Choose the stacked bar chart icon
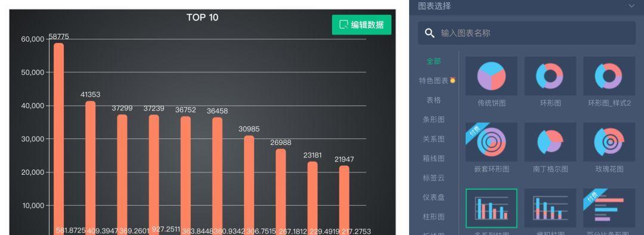644x235 pixels. pyautogui.click(x=550, y=208)
